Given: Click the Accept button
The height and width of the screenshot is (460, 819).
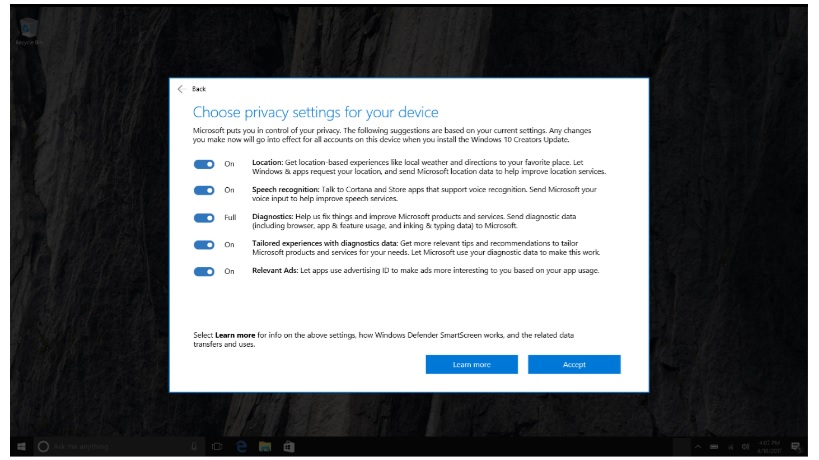Looking at the screenshot, I should point(574,364).
